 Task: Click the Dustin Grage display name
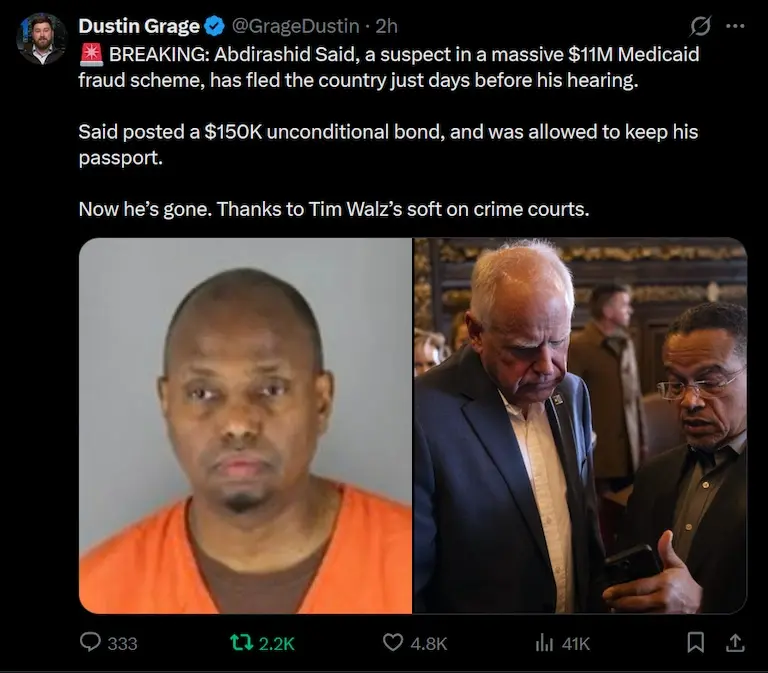pos(139,26)
